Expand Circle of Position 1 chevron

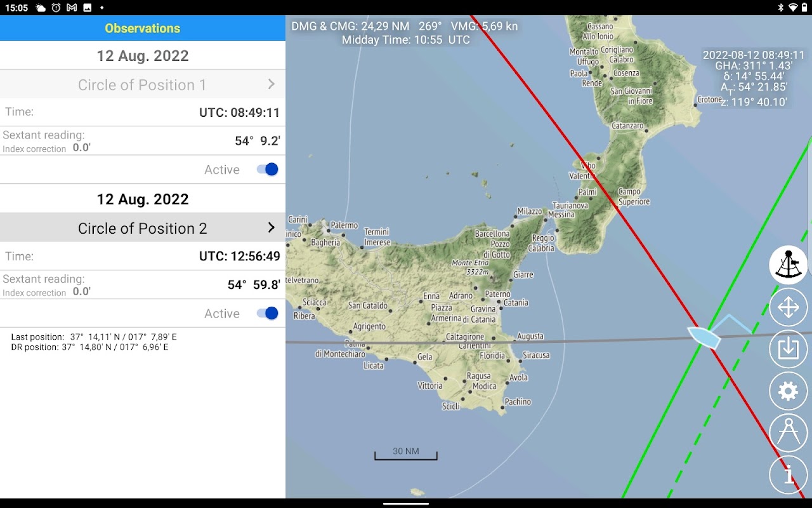click(x=271, y=84)
